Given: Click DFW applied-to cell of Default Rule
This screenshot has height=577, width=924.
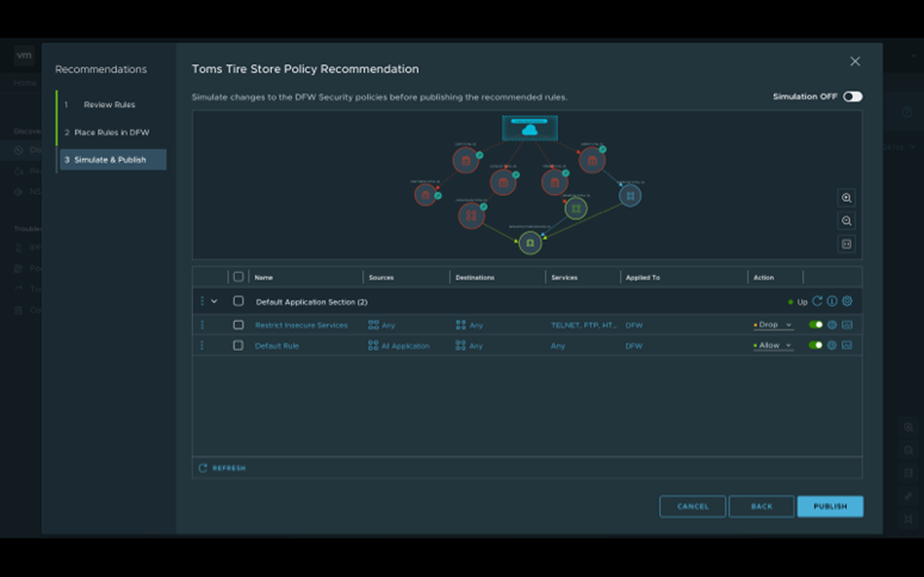Looking at the screenshot, I should click(x=634, y=346).
